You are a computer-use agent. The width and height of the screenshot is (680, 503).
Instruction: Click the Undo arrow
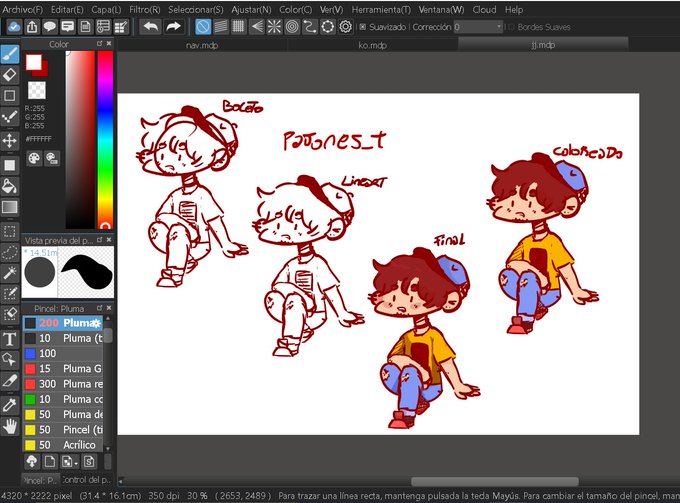150,27
